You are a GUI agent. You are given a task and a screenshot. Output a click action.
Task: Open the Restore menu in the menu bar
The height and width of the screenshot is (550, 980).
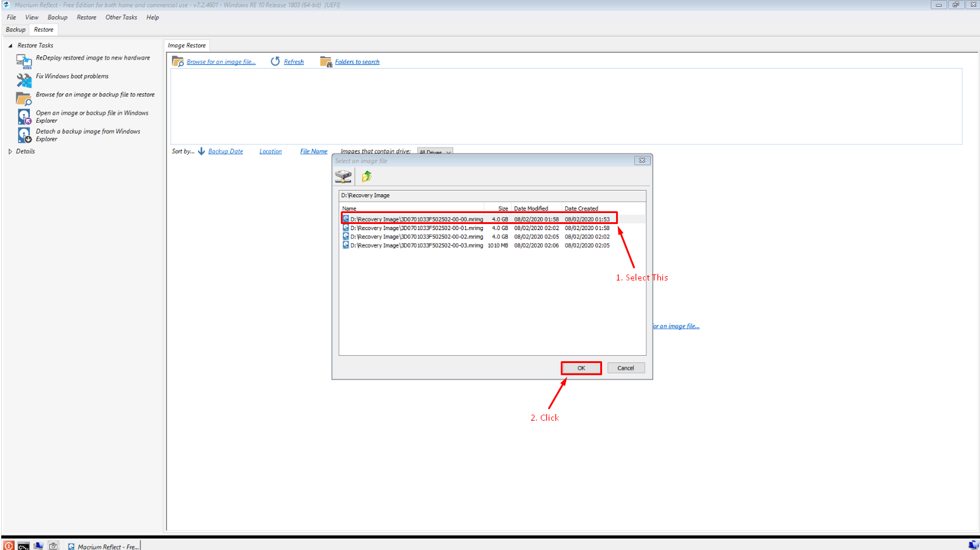click(86, 17)
